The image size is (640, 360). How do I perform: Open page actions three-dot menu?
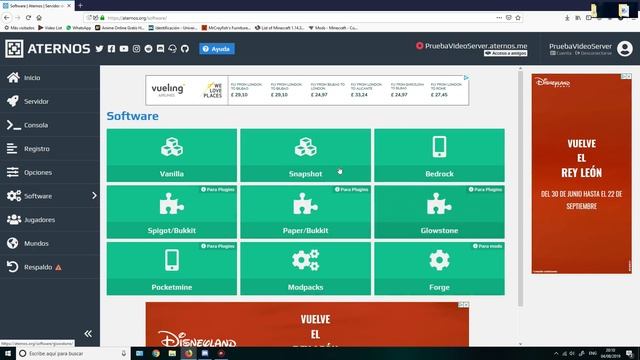499,18
